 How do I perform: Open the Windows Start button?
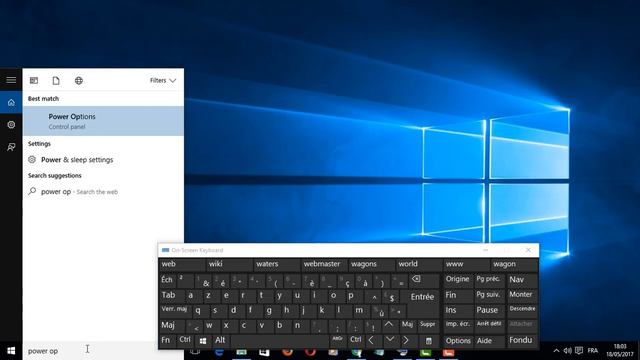click(11, 351)
